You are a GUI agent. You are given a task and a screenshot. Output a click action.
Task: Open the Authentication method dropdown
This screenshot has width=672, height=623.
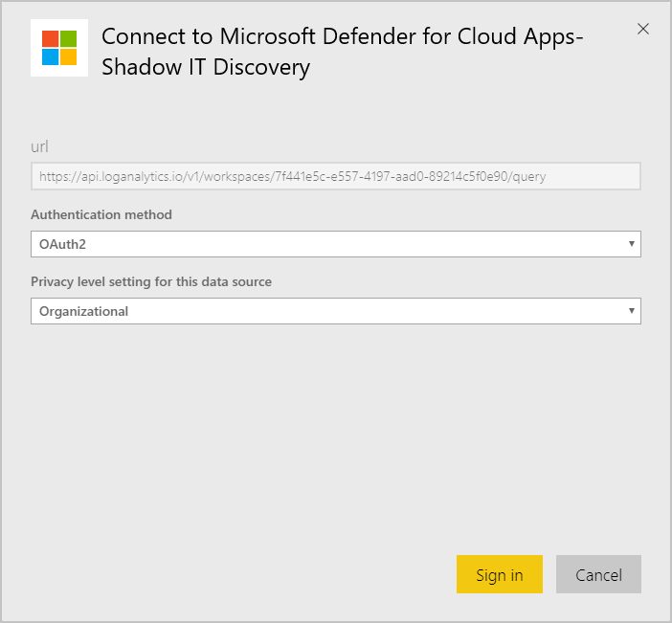(x=335, y=244)
